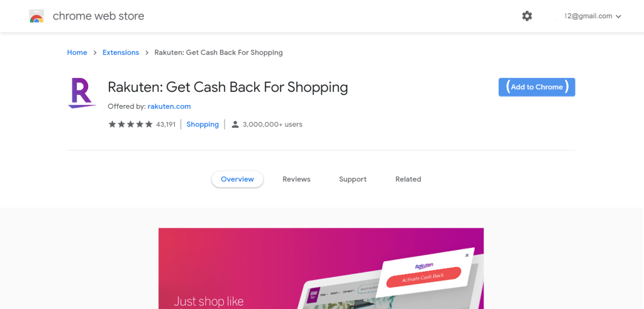Open settings via the gear icon

pyautogui.click(x=527, y=16)
